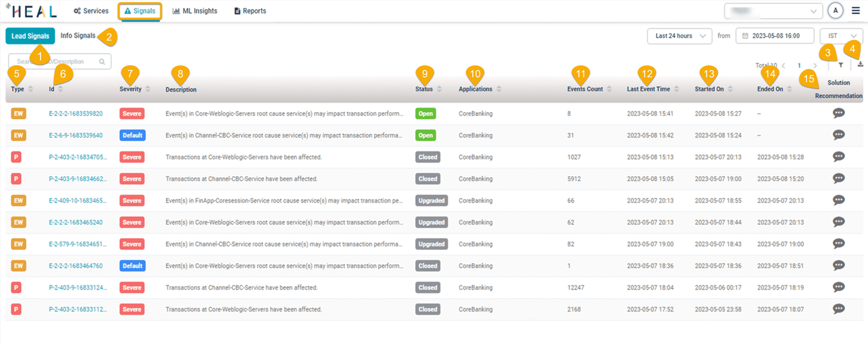Screen dimensions: 868x346
Task: Open solution recommendation for signal E-2-6-9-1683539640
Action: 838,135
